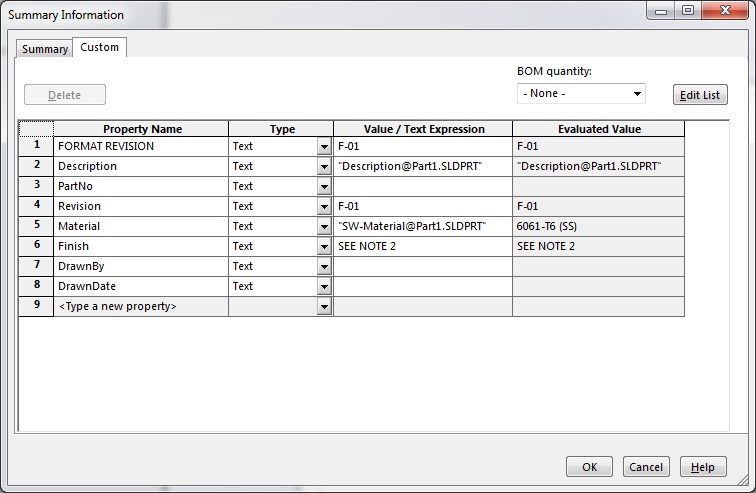The height and width of the screenshot is (493, 756).
Task: Select row header number 9
Action: coord(36,306)
